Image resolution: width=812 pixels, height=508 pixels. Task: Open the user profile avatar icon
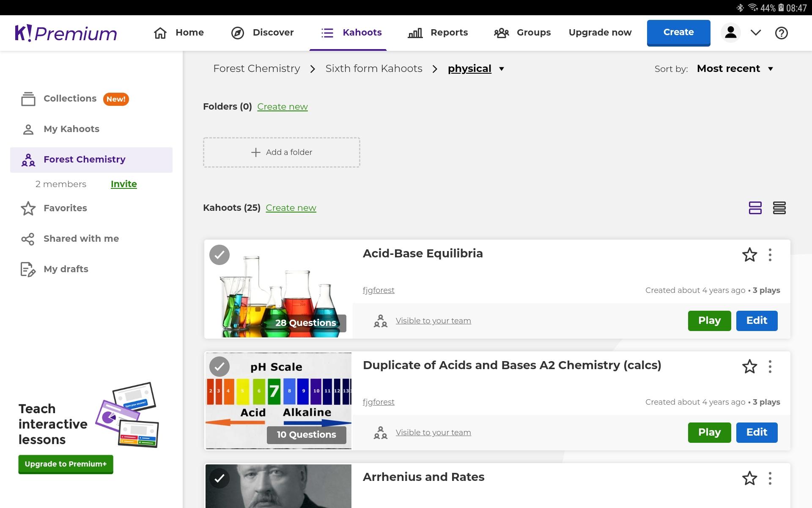[x=730, y=33]
